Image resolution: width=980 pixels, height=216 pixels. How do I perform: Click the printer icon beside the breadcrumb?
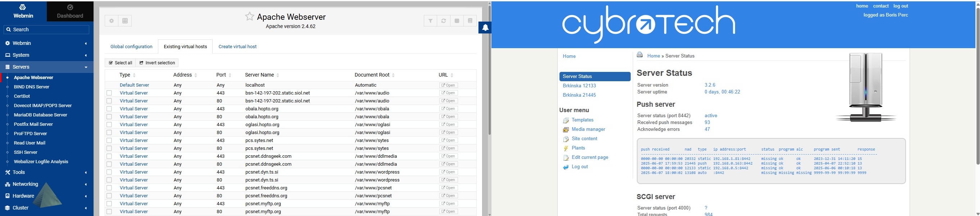pyautogui.click(x=640, y=55)
